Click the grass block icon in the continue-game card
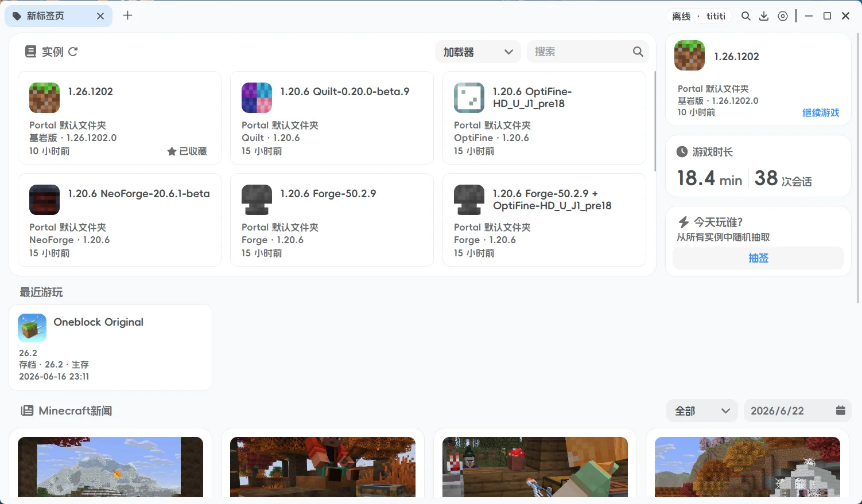This screenshot has height=504, width=862. click(689, 56)
